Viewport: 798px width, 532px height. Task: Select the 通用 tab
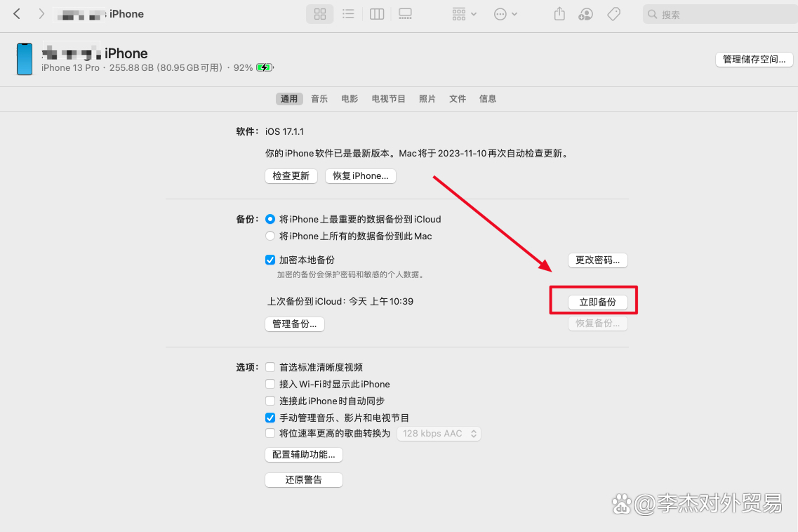[x=289, y=99]
